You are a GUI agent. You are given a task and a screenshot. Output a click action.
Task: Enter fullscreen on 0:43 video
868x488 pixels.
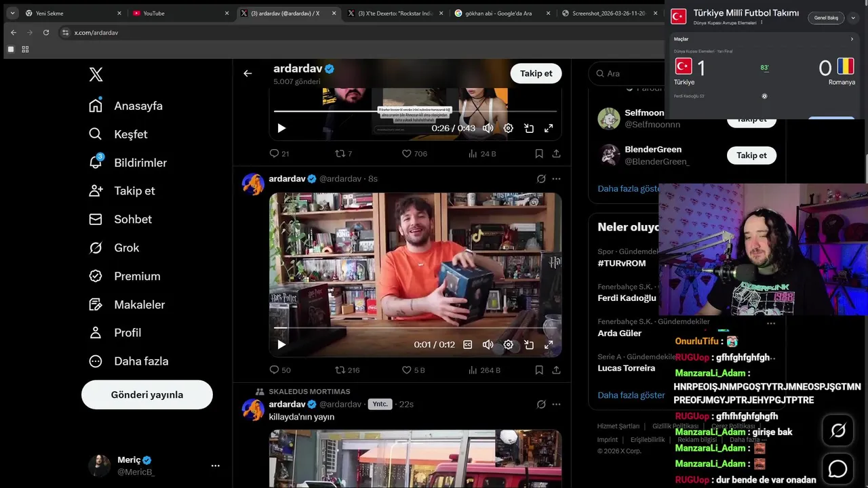[549, 128]
